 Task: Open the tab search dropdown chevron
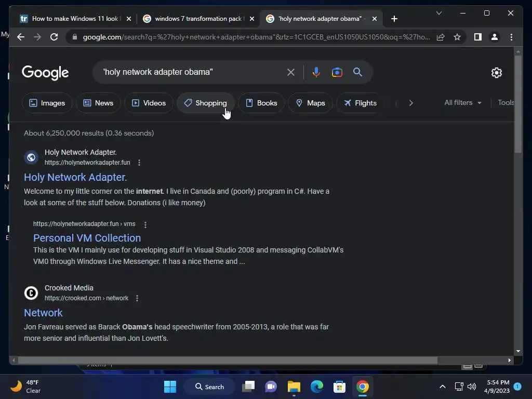[438, 13]
